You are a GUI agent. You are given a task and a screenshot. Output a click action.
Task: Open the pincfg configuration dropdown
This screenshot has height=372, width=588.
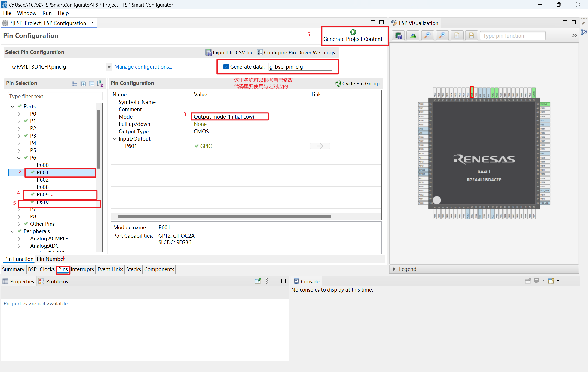[109, 67]
